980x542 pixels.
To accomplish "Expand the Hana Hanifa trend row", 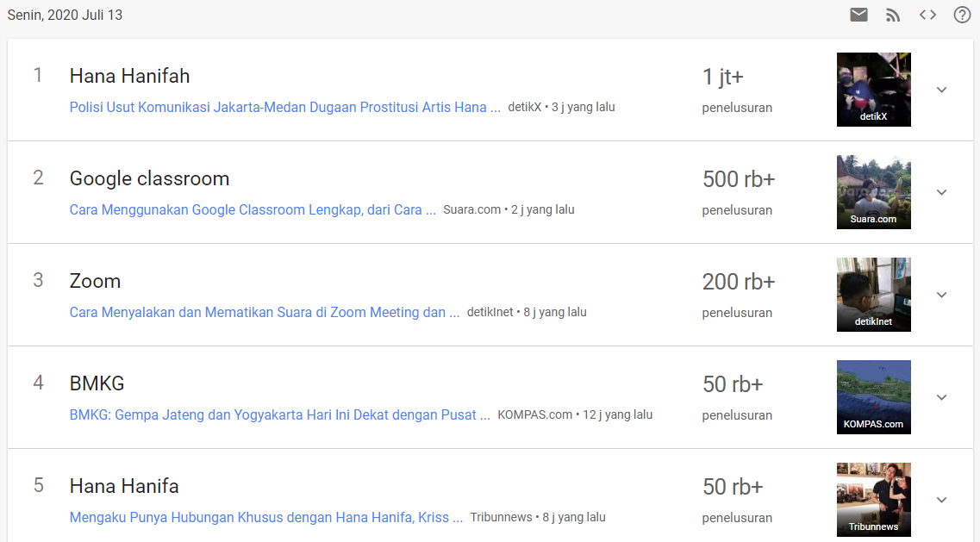I will pos(942,500).
